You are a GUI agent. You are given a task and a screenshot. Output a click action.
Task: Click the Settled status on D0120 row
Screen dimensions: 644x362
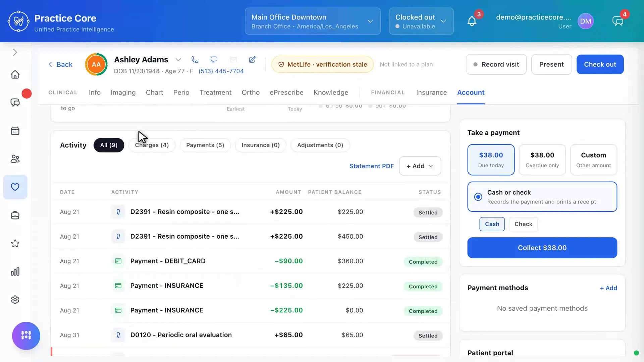point(428,336)
